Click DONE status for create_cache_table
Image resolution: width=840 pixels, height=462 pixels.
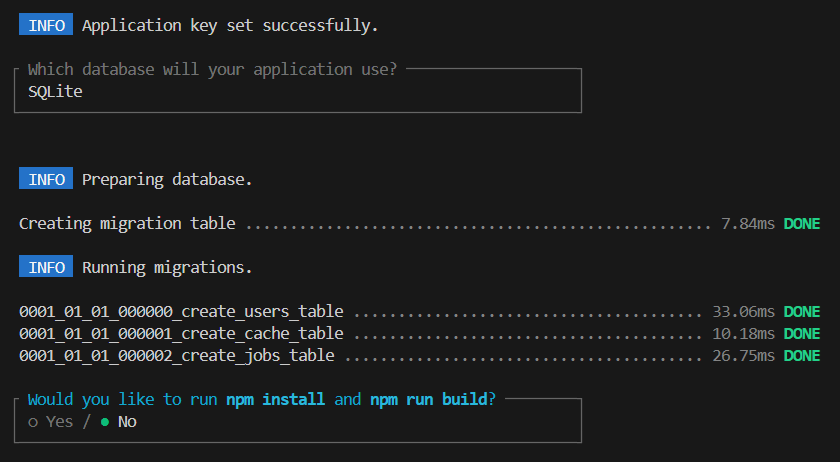point(801,334)
